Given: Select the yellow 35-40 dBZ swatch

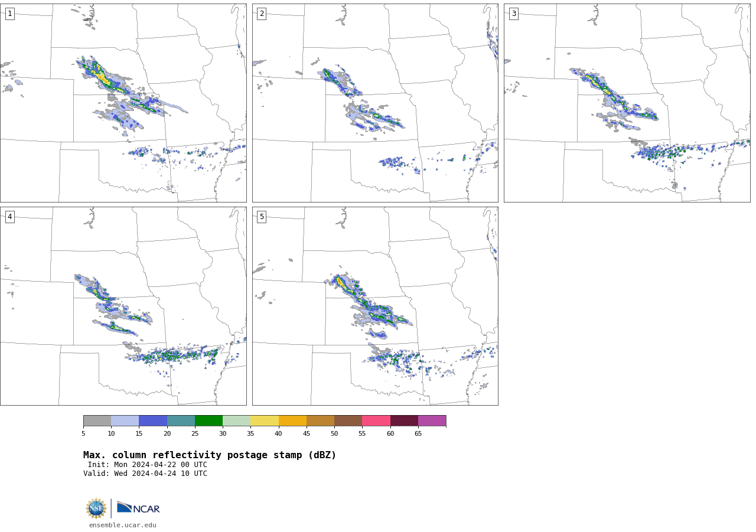Looking at the screenshot, I should 265,420.
